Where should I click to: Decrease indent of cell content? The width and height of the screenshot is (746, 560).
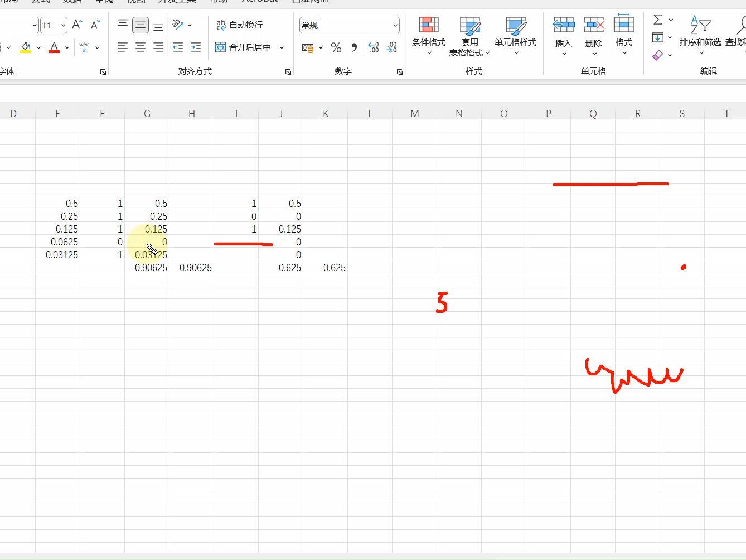click(178, 47)
